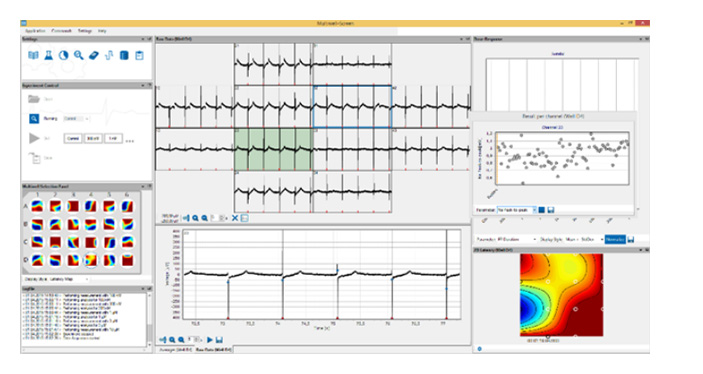Open the second menu next to Application

(62, 31)
